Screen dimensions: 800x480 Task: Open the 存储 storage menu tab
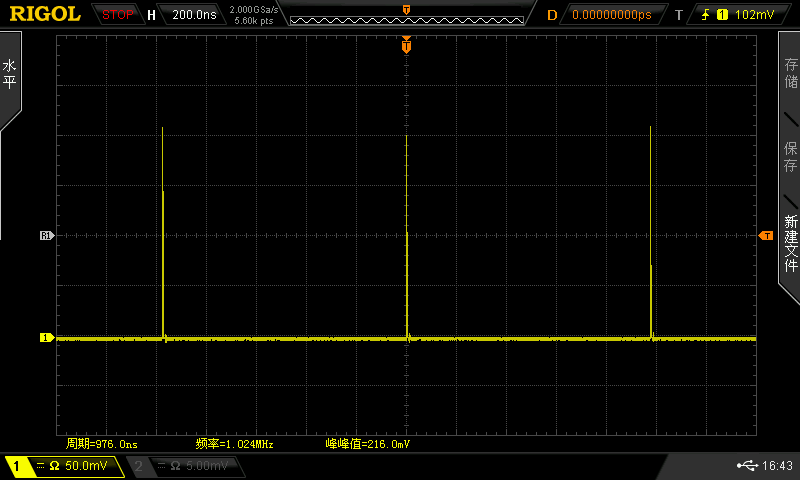pos(790,73)
